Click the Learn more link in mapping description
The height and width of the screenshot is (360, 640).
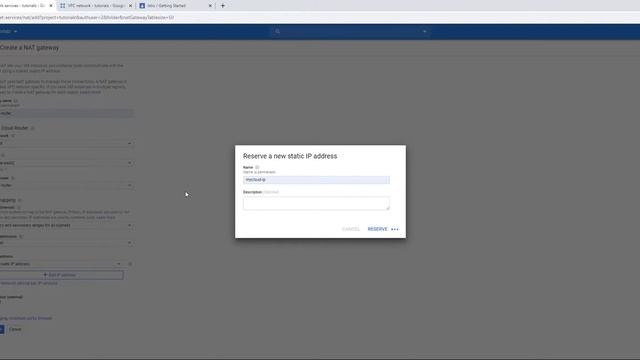pos(107,218)
